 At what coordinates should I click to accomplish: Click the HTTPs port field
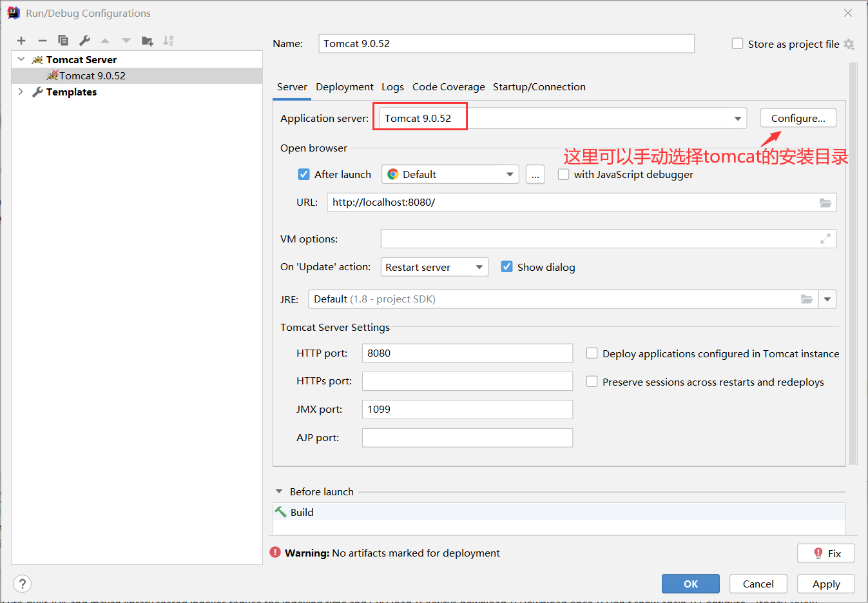467,381
